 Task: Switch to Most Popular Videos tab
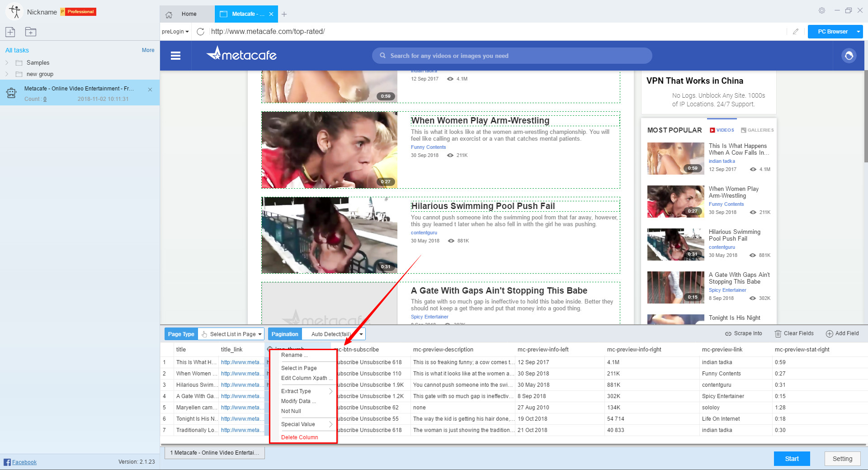722,130
